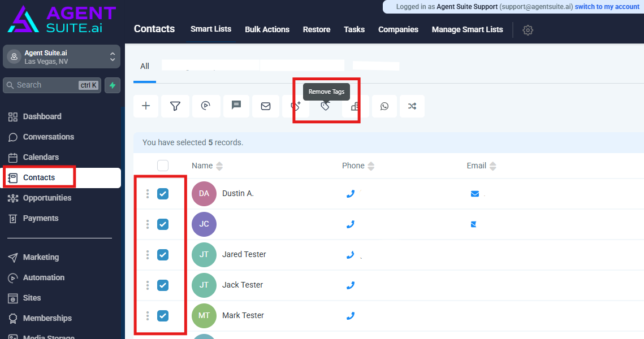Open the Smart Lists tab
The height and width of the screenshot is (339, 644).
tap(211, 29)
